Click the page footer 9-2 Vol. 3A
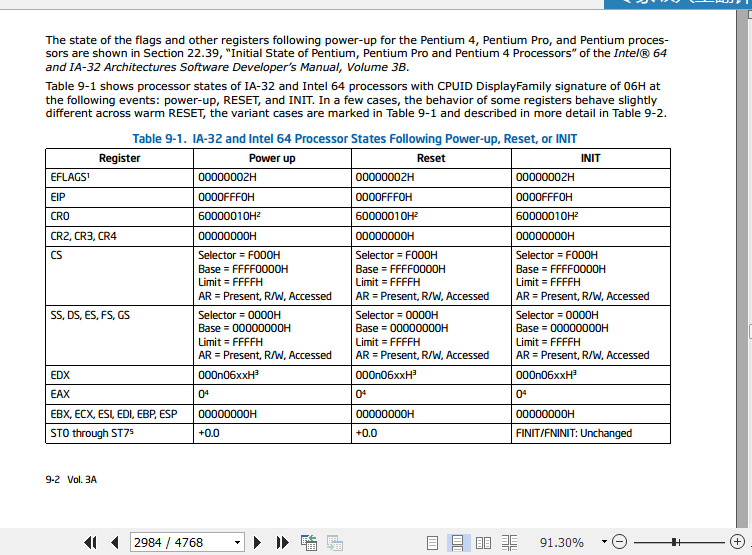 [x=71, y=480]
